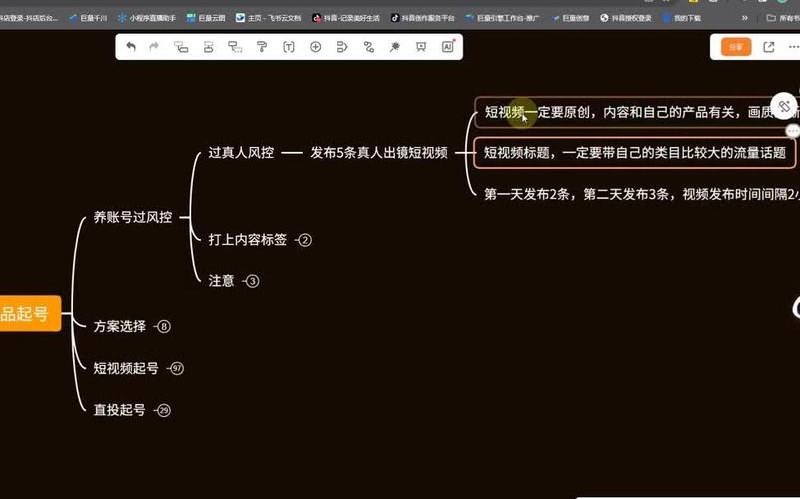This screenshot has width=800, height=499.
Task: Start presentation mode icon in toolbar
Action: click(421, 47)
